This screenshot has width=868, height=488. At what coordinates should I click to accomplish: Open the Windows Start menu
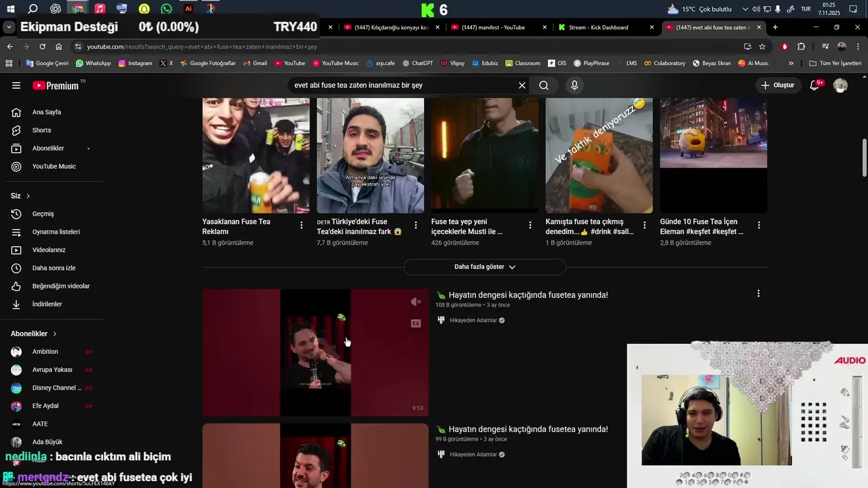coord(11,9)
